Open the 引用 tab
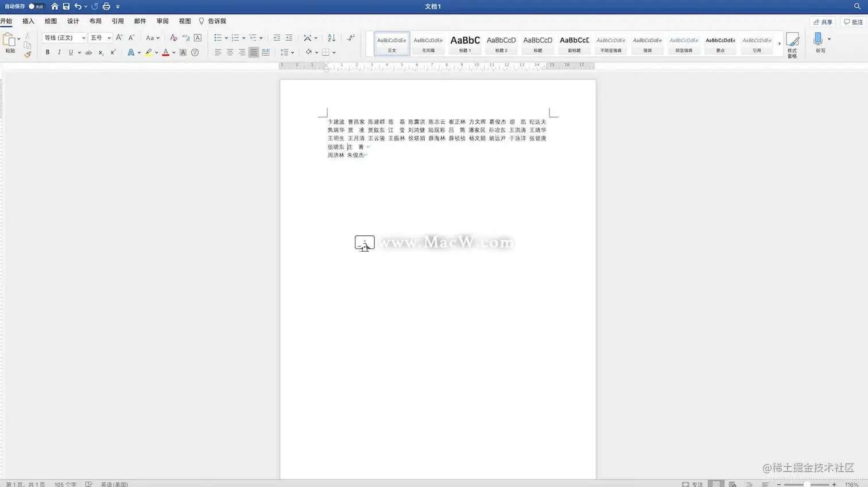Screen dimensions: 868x487 tap(118, 21)
